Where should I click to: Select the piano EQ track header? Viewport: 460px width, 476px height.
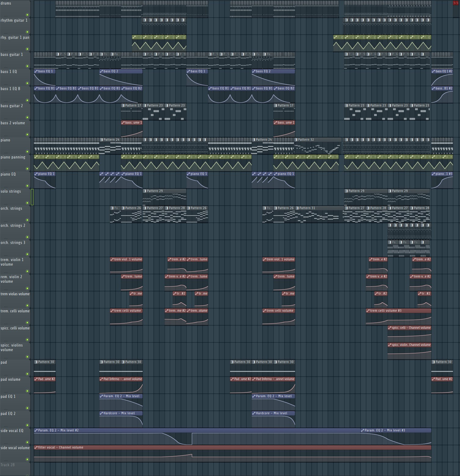click(x=15, y=180)
